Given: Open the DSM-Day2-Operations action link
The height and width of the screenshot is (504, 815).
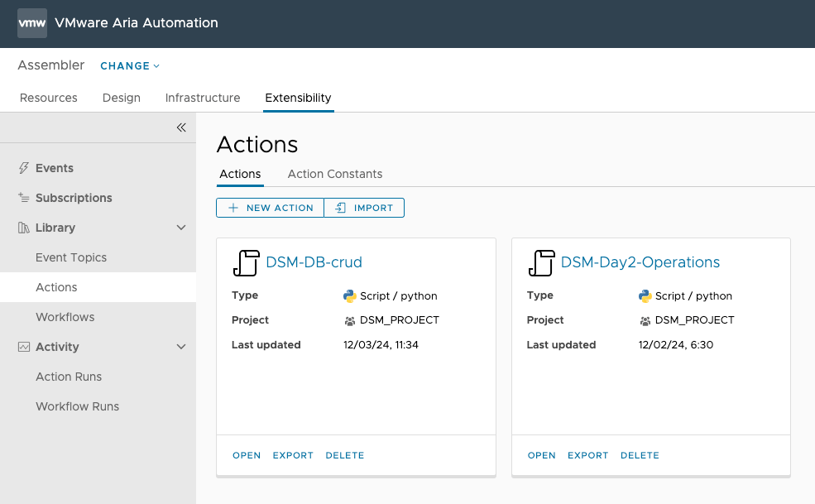Looking at the screenshot, I should pyautogui.click(x=640, y=262).
